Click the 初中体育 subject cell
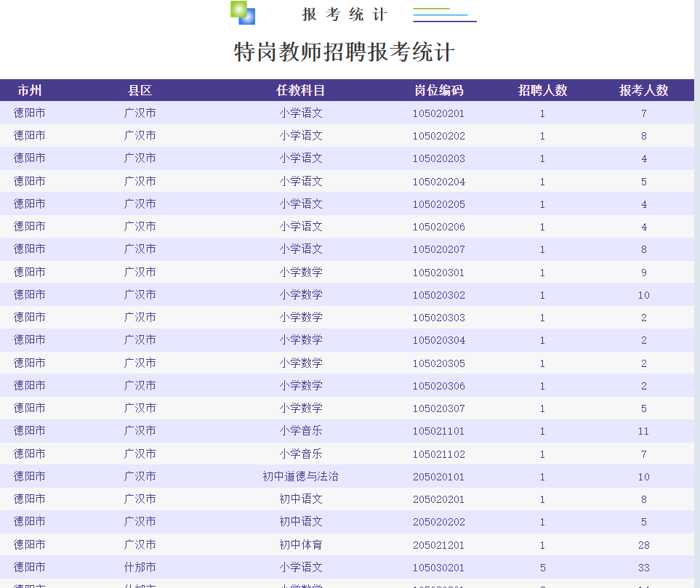The width and height of the screenshot is (700, 588). [x=300, y=544]
